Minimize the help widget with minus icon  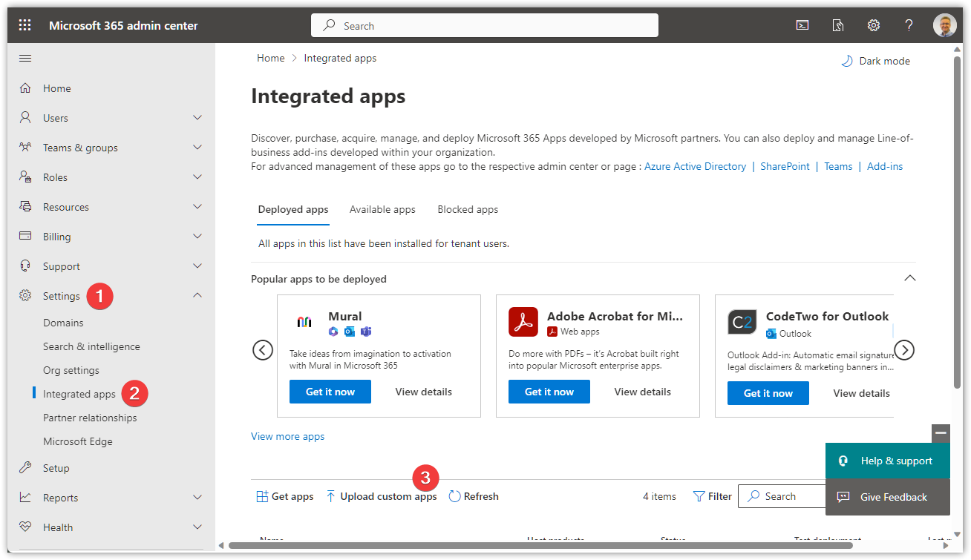(x=941, y=432)
